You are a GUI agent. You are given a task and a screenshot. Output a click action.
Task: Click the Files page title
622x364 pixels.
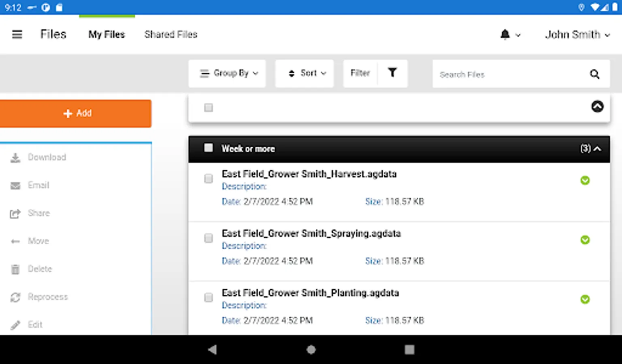pyautogui.click(x=53, y=34)
